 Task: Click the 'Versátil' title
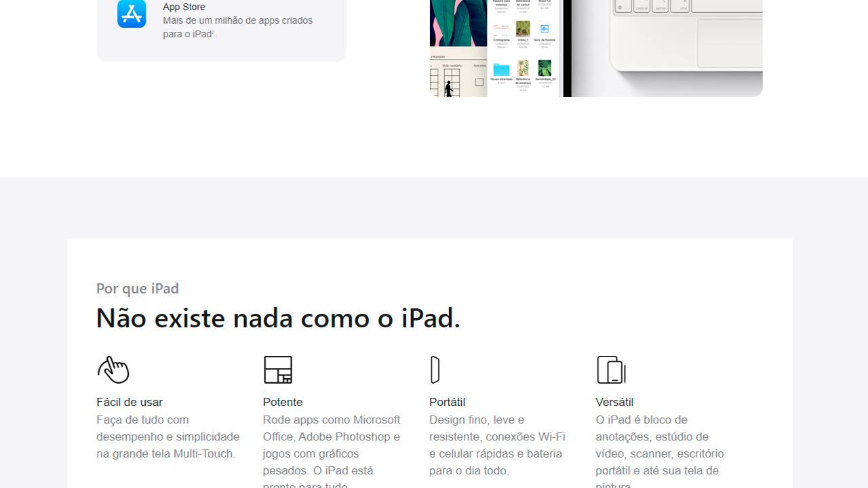click(x=614, y=402)
